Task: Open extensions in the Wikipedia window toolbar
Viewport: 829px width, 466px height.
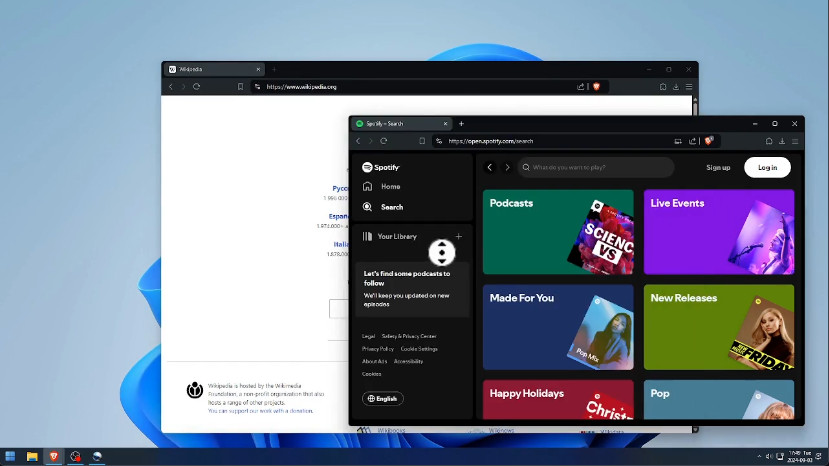Action: (x=663, y=87)
